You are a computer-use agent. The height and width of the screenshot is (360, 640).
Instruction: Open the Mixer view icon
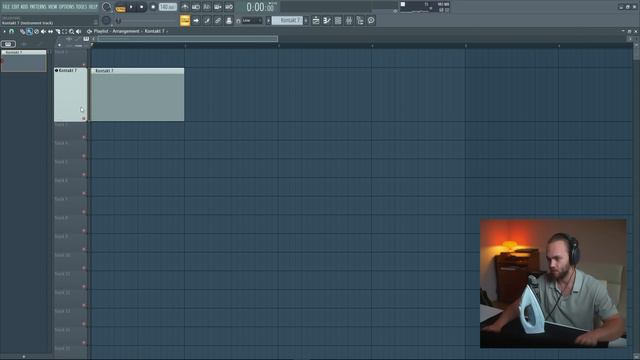[x=349, y=20]
